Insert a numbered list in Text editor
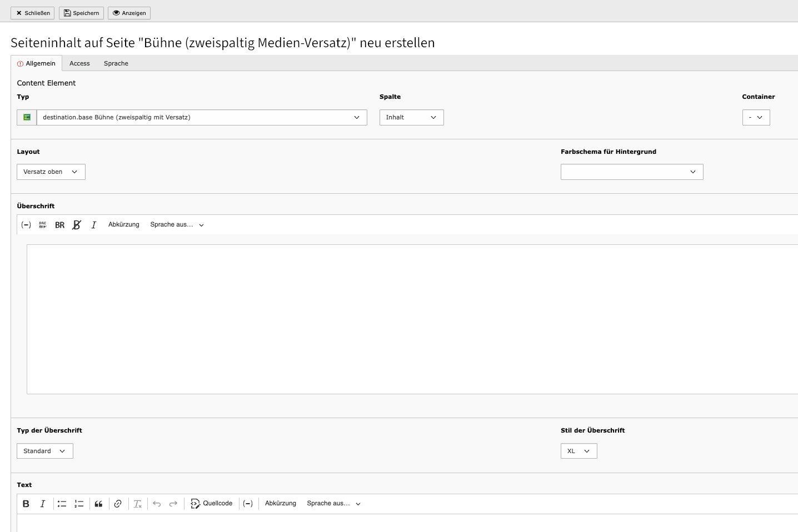The image size is (798, 532). [x=79, y=504]
